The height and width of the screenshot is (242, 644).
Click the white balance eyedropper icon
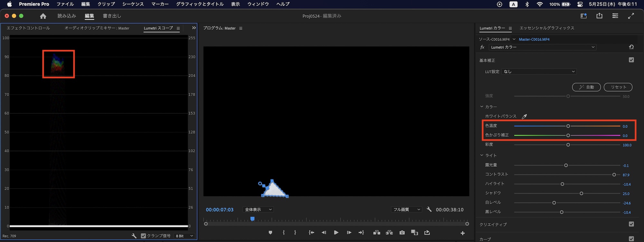click(x=524, y=116)
